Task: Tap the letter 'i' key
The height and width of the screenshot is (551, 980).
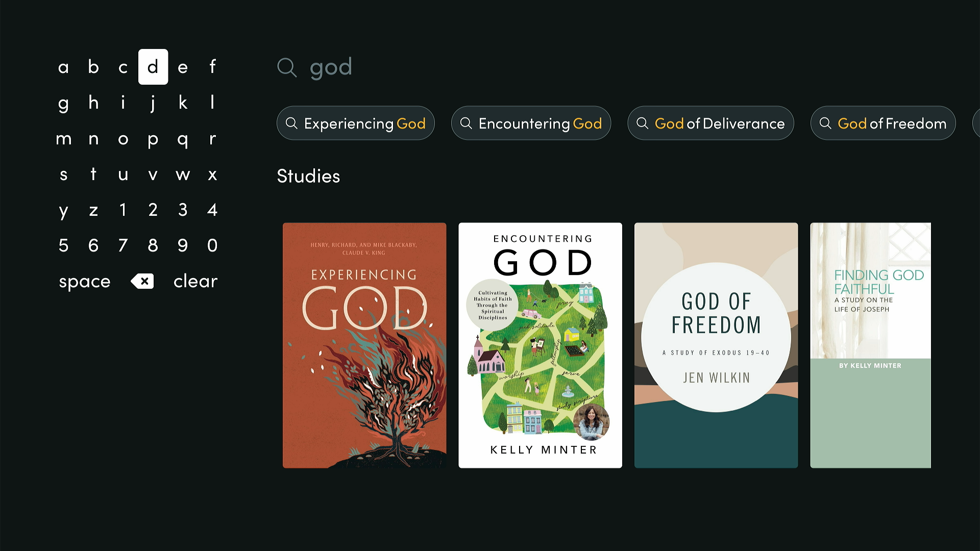Action: tap(123, 103)
